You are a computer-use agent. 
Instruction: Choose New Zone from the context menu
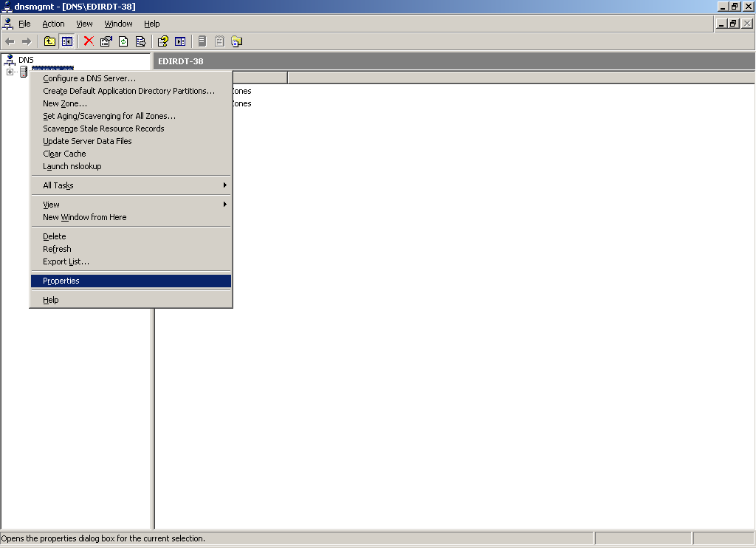tap(131, 103)
